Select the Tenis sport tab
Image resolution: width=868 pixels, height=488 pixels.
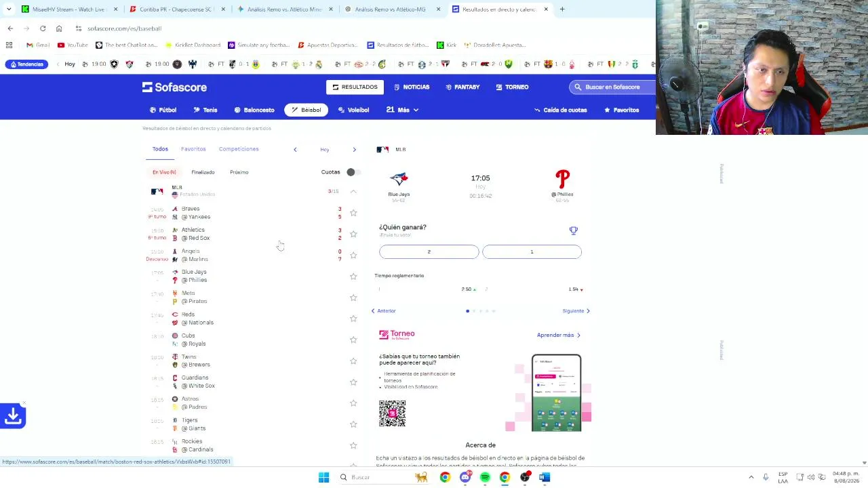click(205, 110)
